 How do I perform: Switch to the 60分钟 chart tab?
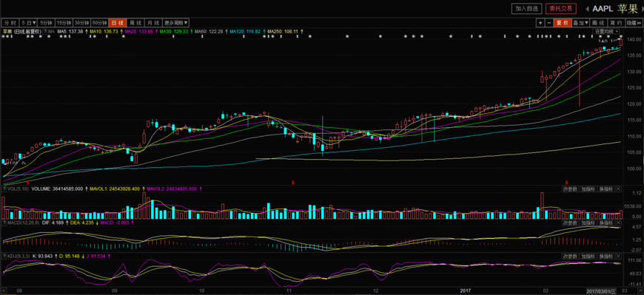pyautogui.click(x=99, y=23)
